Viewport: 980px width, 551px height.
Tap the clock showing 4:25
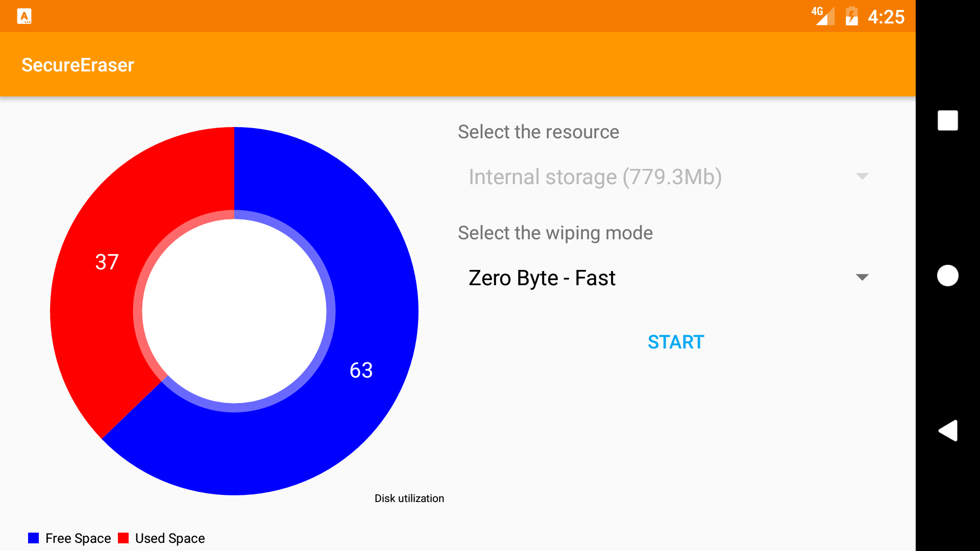886,17
